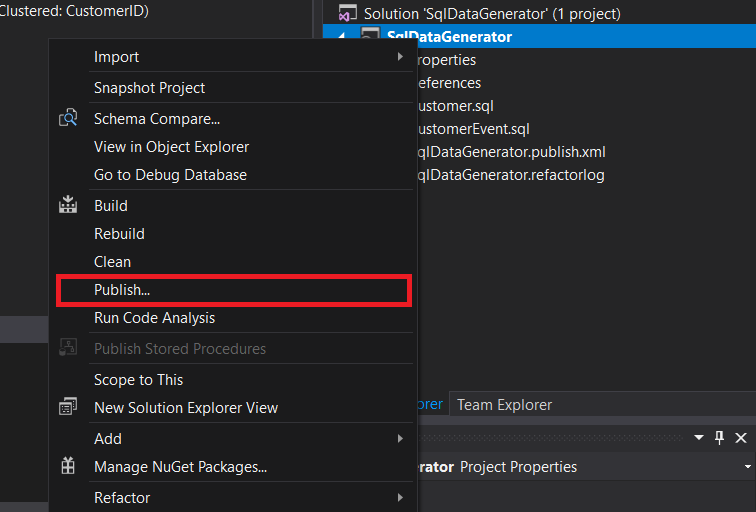This screenshot has height=512, width=756.
Task: Select the SqlDataGenerator project node
Action: click(x=449, y=37)
